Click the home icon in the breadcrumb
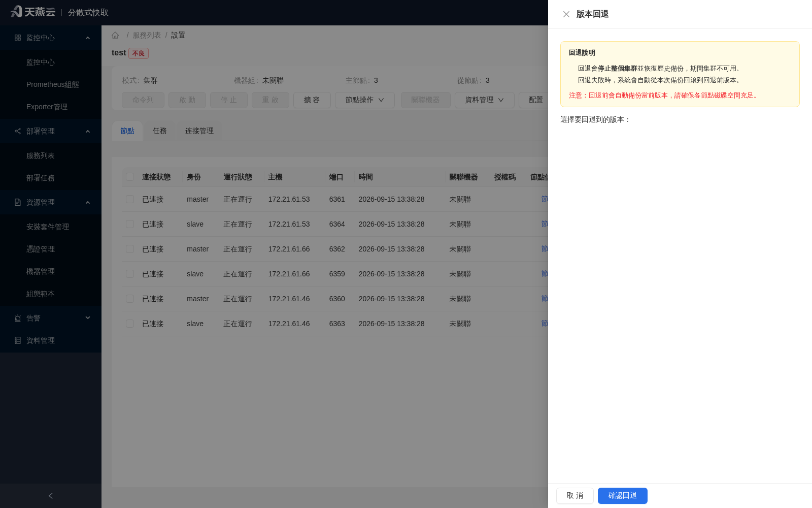Image resolution: width=812 pixels, height=508 pixels. click(x=115, y=35)
